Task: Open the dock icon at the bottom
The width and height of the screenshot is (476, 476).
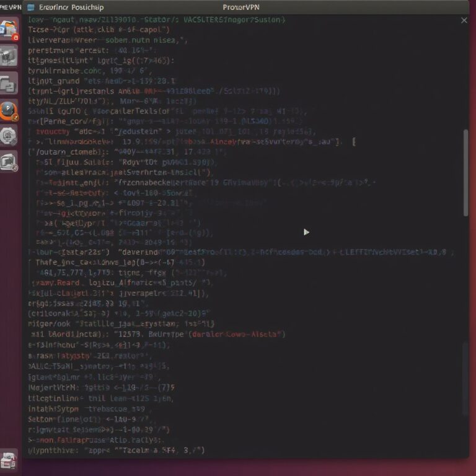Action: click(x=9, y=460)
